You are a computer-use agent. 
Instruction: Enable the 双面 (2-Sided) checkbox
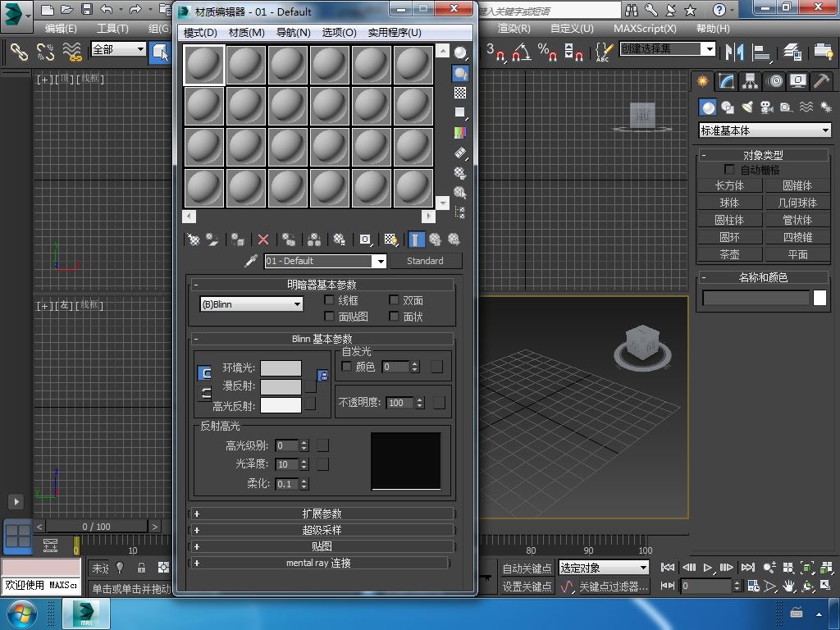(x=394, y=300)
